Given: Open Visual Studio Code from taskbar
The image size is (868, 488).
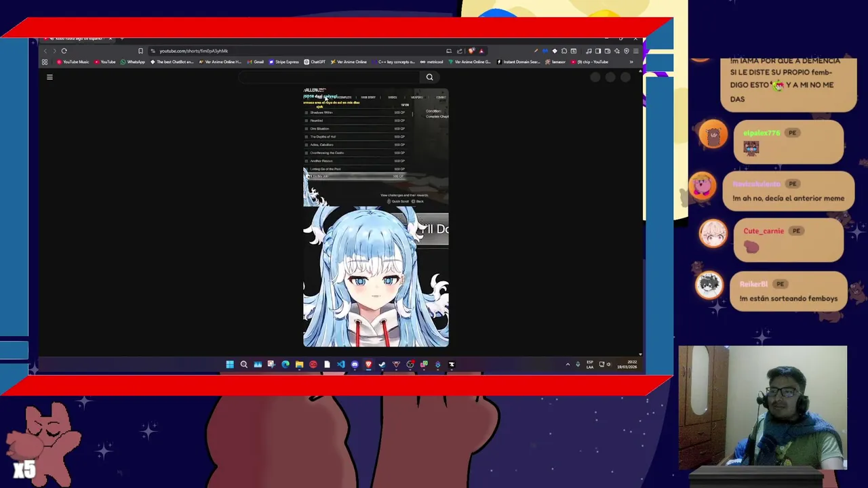Looking at the screenshot, I should pyautogui.click(x=340, y=365).
